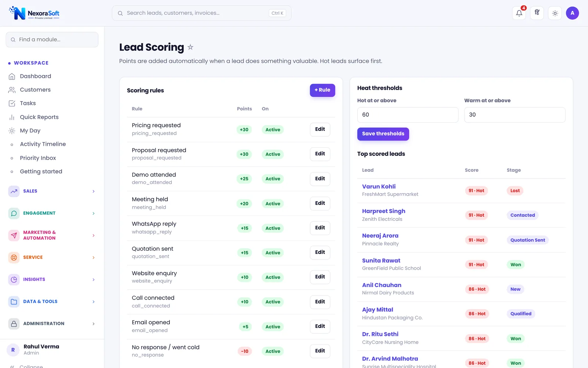Click the Service lifebuoy icon
588x368 pixels.
pyautogui.click(x=14, y=257)
